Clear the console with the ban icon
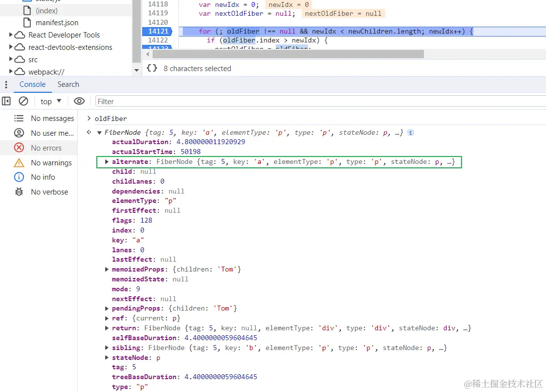546x392 pixels. point(23,101)
